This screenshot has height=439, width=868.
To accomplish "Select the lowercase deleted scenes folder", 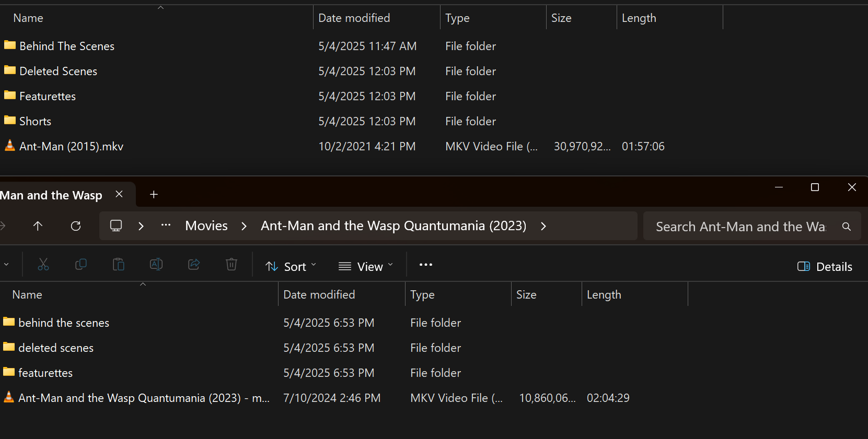I will point(56,348).
